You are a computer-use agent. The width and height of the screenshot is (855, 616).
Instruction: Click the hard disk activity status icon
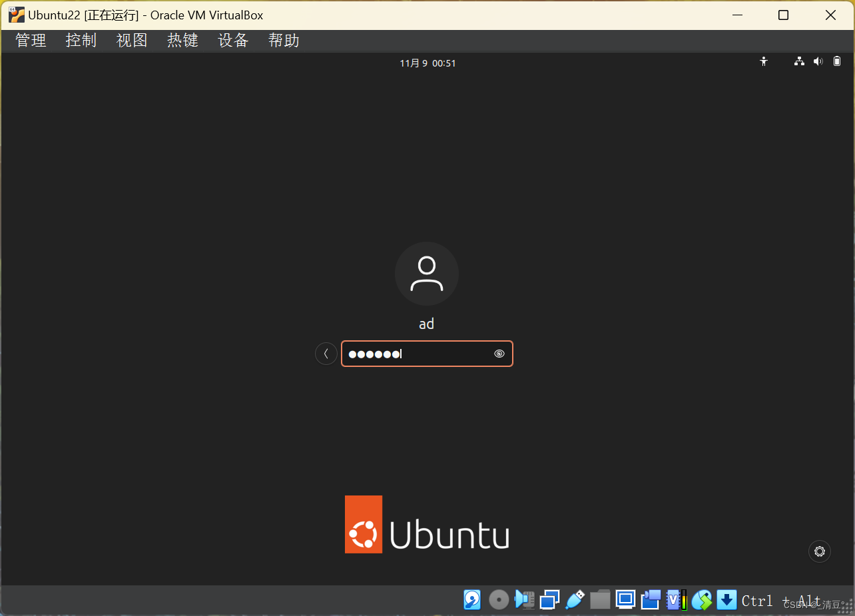pos(472,599)
